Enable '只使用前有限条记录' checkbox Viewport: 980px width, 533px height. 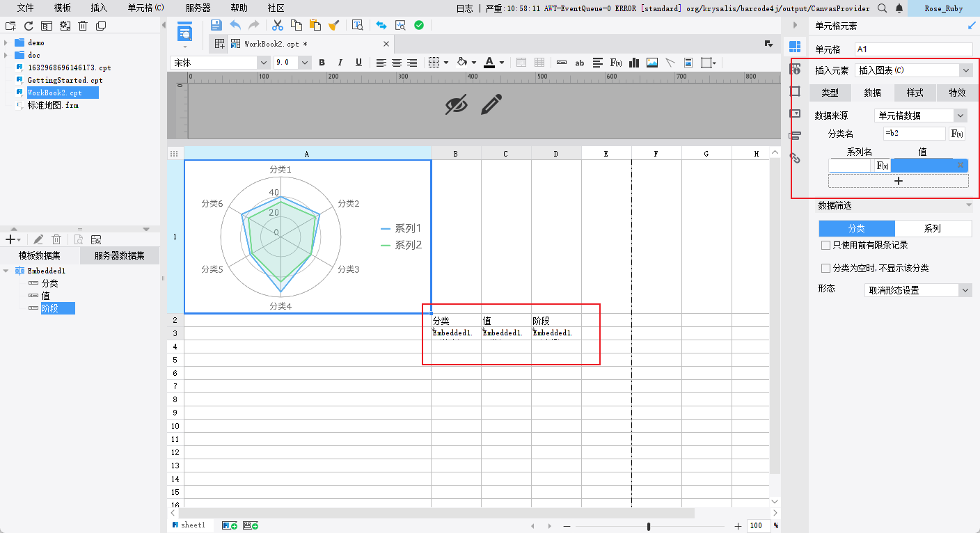[x=825, y=245]
